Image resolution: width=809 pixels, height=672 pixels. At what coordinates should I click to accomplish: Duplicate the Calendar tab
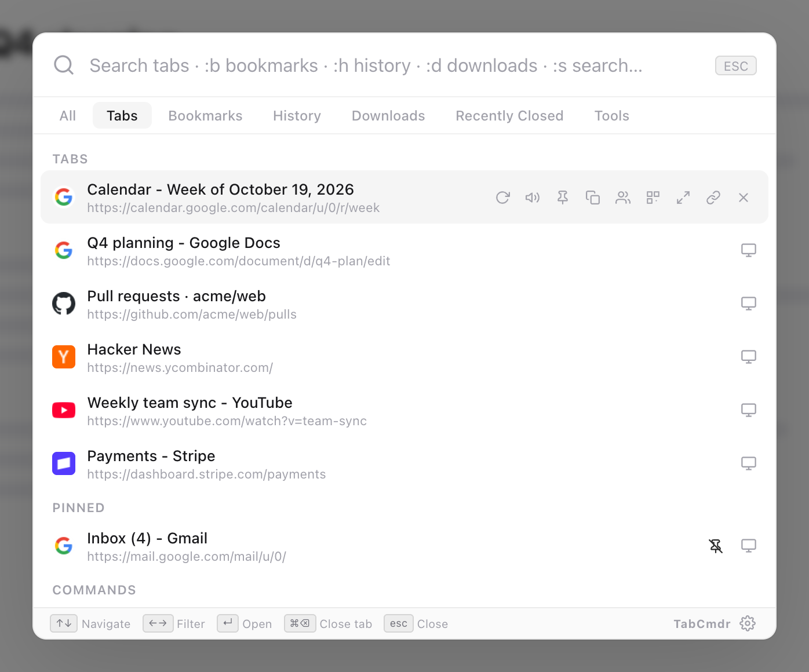point(593,198)
